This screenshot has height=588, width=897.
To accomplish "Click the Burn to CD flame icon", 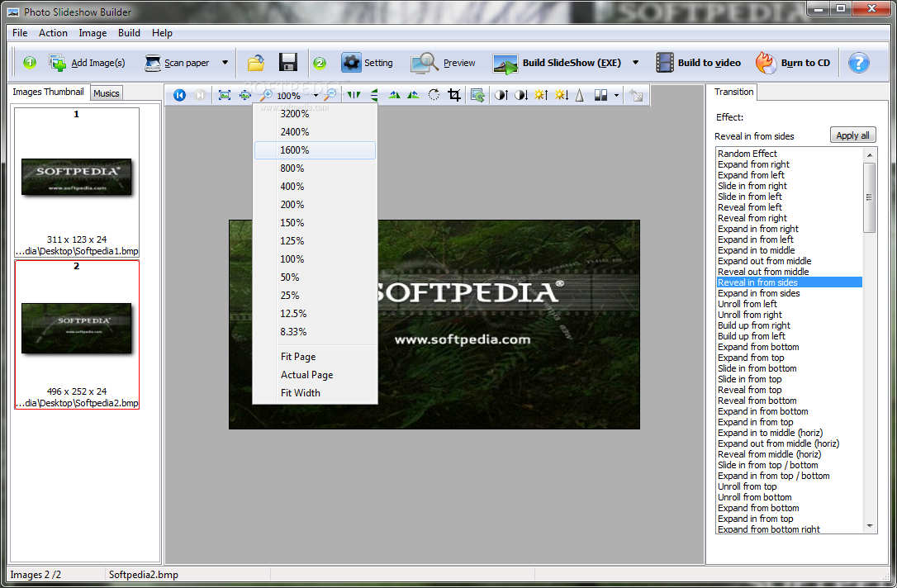I will (x=766, y=63).
